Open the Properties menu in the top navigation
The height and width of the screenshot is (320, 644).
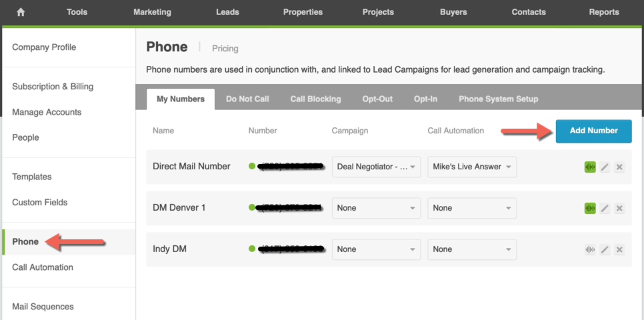point(303,12)
